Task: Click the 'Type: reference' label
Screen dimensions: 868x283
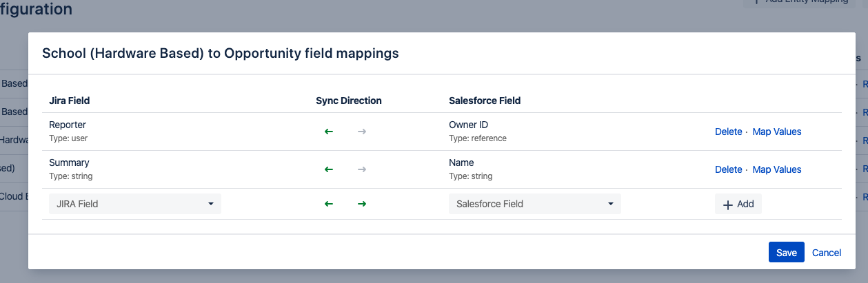Action: tap(478, 138)
